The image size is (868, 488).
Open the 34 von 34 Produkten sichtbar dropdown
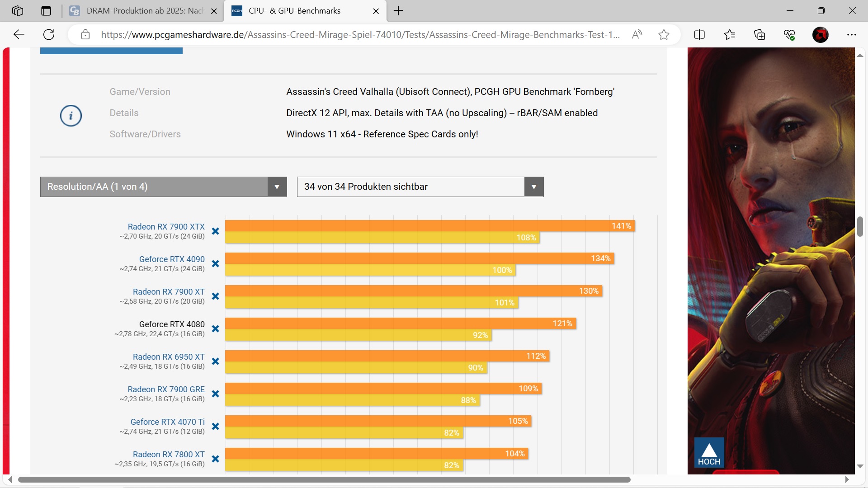[420, 187]
